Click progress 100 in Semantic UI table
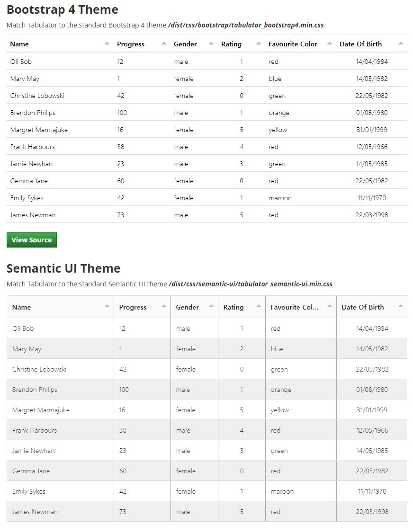 tap(124, 390)
